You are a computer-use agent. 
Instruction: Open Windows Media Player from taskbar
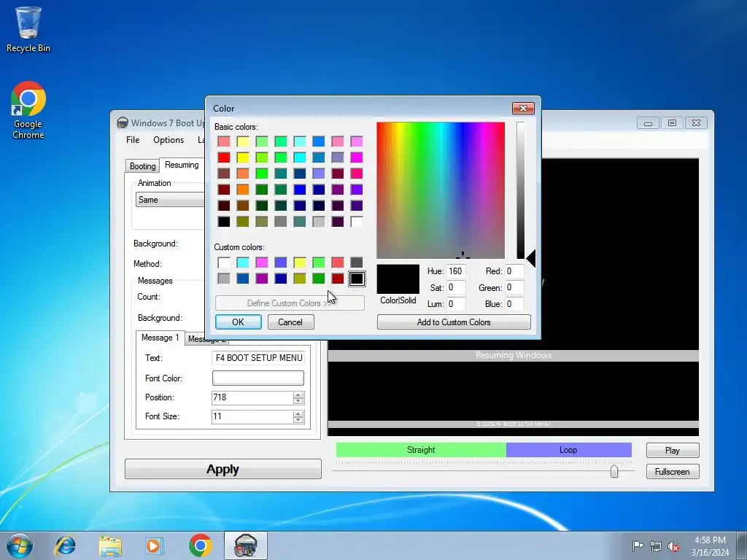pyautogui.click(x=155, y=545)
